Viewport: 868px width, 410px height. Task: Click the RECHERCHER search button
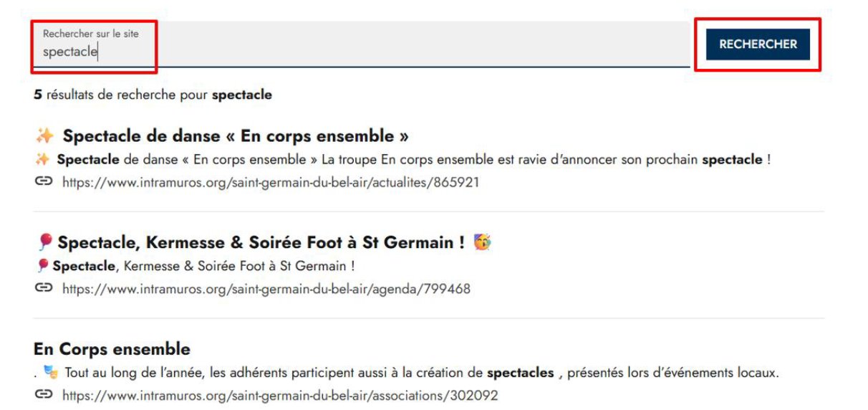(x=758, y=44)
